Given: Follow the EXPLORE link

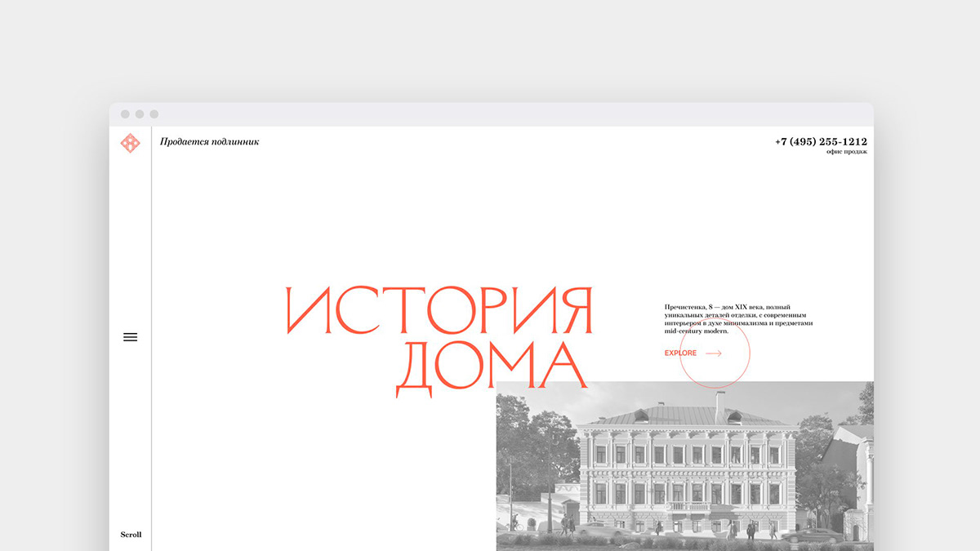Looking at the screenshot, I should (680, 353).
